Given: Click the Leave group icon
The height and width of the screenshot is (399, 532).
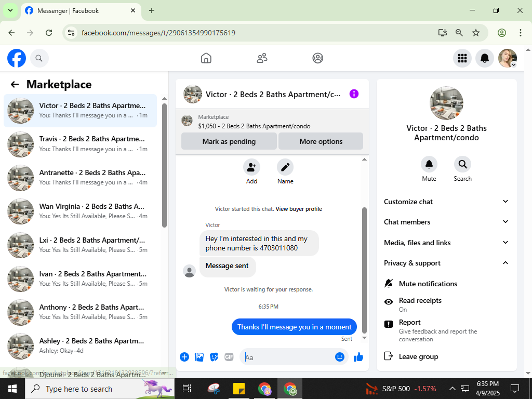Looking at the screenshot, I should (x=389, y=356).
